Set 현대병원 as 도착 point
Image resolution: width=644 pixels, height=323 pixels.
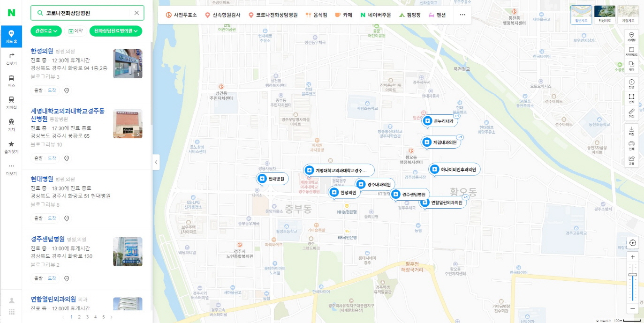[x=52, y=218]
